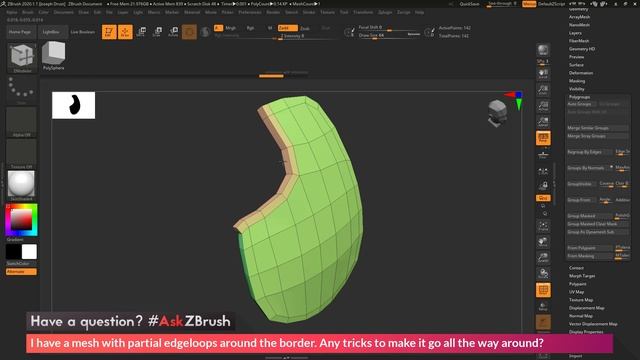Select the white main color swatch
Image resolution: width=640 pixels, height=360 pixels.
(x=29, y=252)
